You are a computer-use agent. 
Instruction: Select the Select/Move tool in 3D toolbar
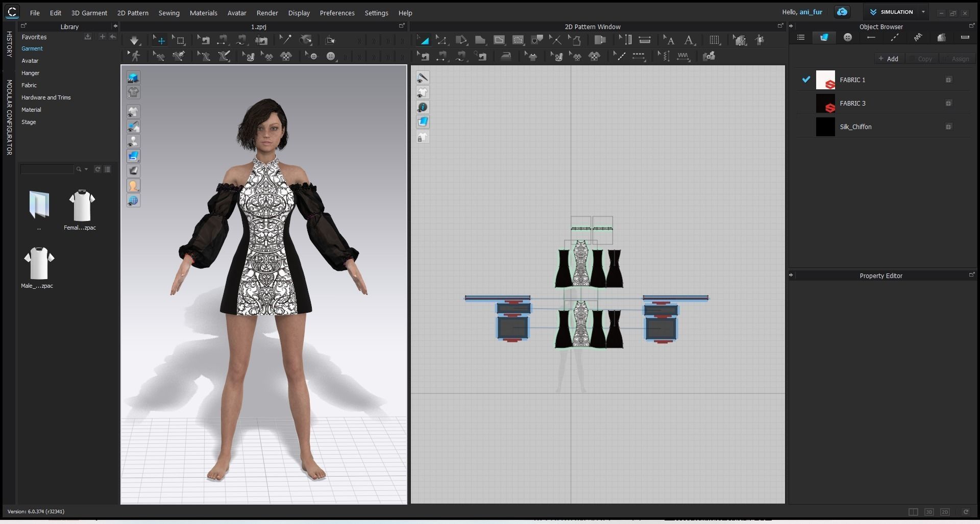[160, 40]
